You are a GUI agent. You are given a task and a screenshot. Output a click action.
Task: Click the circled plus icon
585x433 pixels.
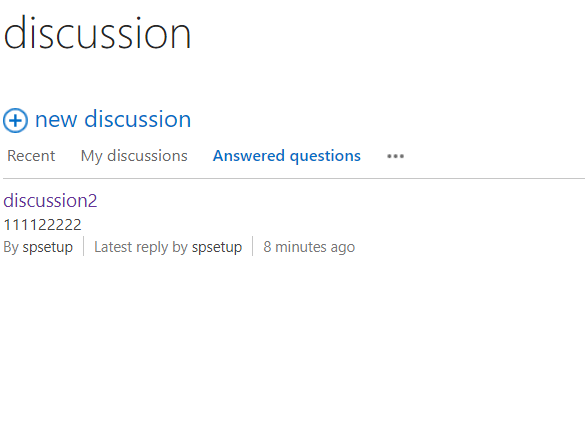tap(15, 120)
